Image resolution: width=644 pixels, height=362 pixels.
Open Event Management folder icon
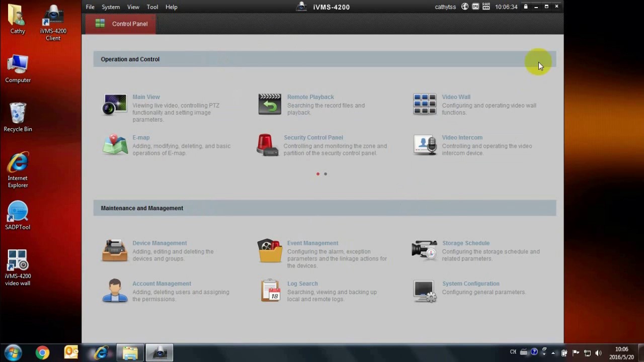click(270, 250)
